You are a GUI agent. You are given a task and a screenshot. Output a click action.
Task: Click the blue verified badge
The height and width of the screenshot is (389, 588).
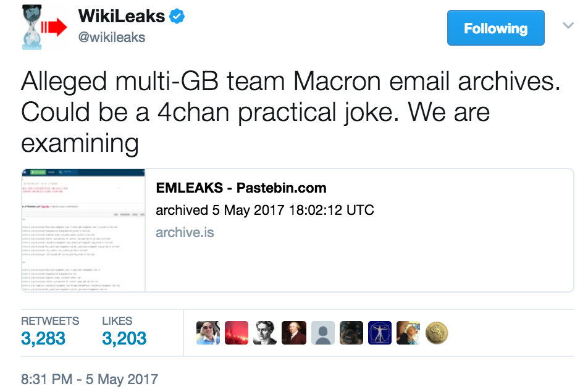pos(177,17)
